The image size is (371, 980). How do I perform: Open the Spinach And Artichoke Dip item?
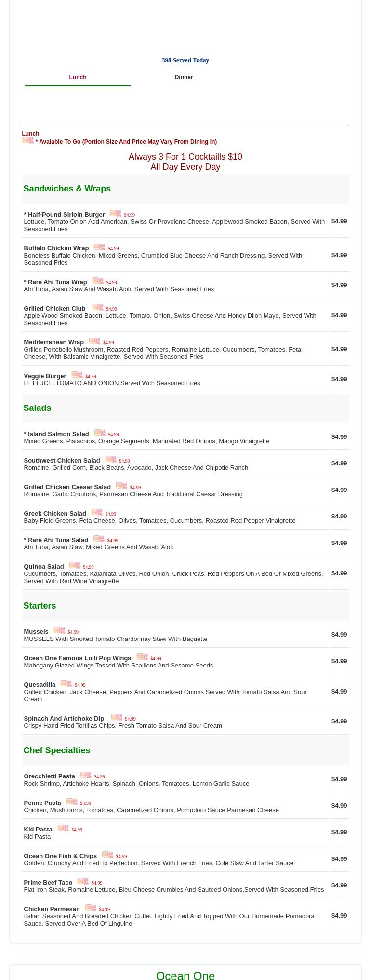click(x=64, y=719)
